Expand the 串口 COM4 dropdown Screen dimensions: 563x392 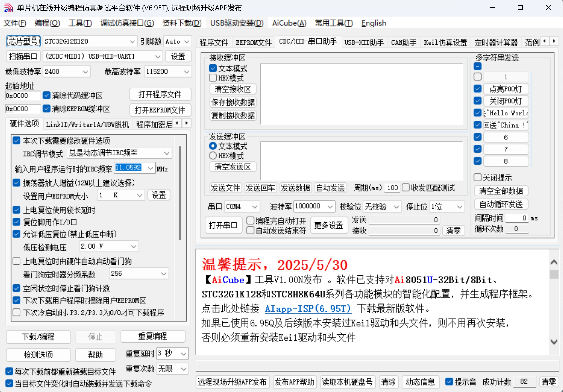click(x=255, y=207)
